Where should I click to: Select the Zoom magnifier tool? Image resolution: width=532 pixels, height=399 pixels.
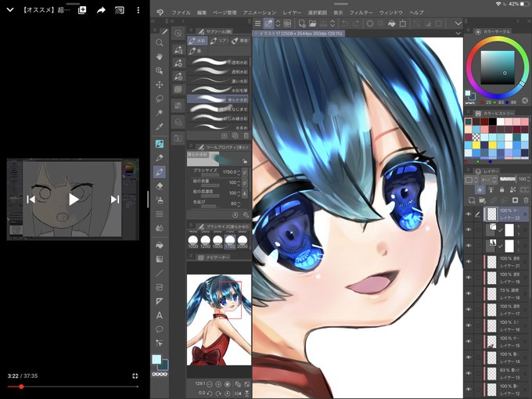(159, 43)
